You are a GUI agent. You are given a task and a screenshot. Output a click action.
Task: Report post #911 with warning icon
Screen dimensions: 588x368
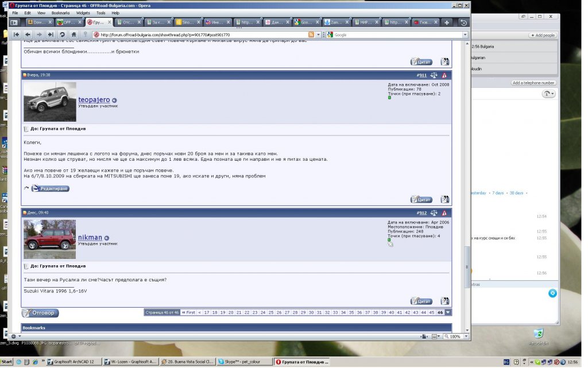[x=444, y=75]
